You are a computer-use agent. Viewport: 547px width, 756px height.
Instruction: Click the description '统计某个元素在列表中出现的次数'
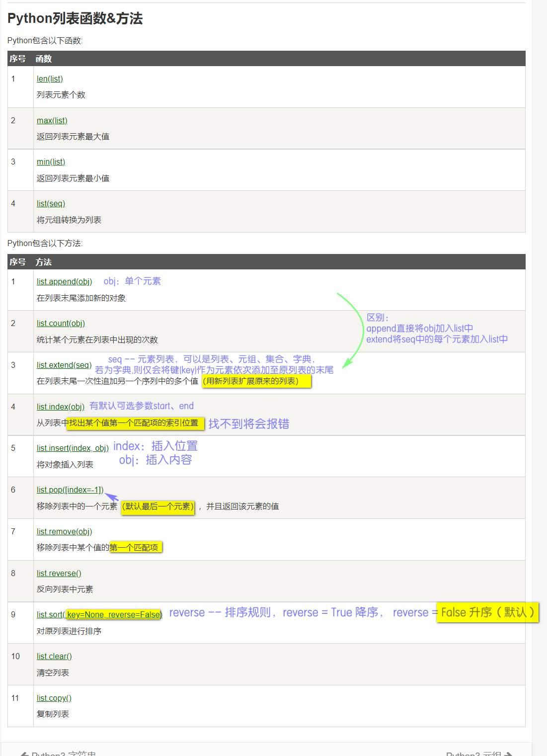tap(97, 339)
